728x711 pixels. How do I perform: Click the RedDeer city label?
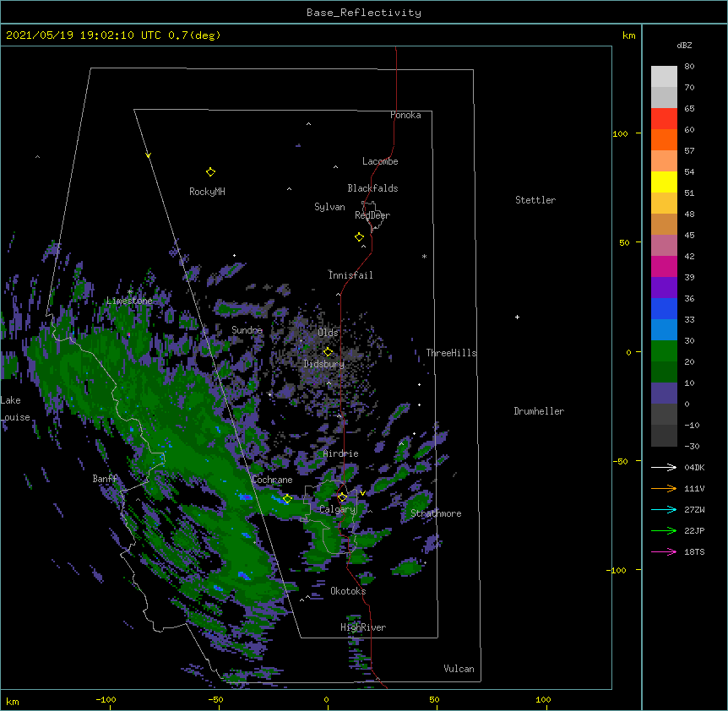(x=372, y=215)
